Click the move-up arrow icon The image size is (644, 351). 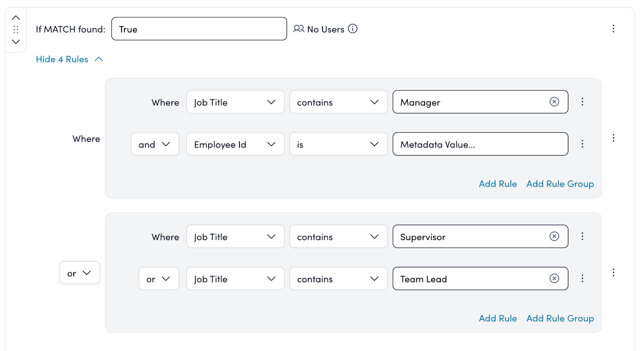coord(16,18)
